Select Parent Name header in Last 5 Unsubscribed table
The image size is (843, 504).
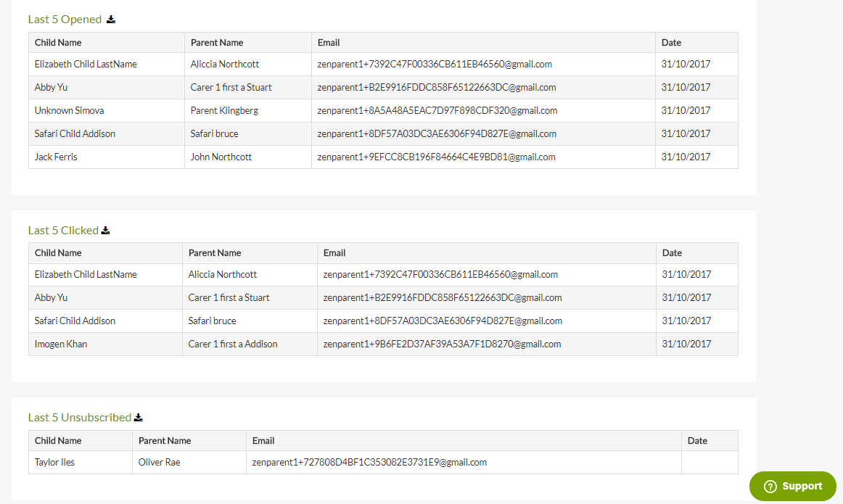point(165,441)
